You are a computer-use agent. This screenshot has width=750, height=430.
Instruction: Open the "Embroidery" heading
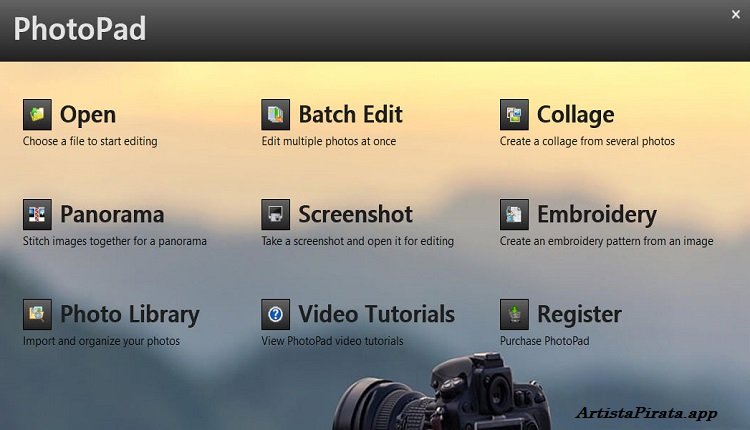pos(596,215)
